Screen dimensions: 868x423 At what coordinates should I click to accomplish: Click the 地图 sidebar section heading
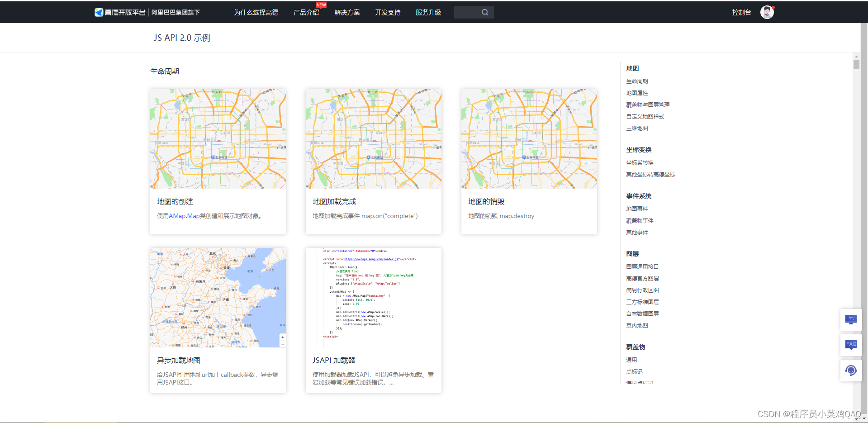click(x=632, y=68)
